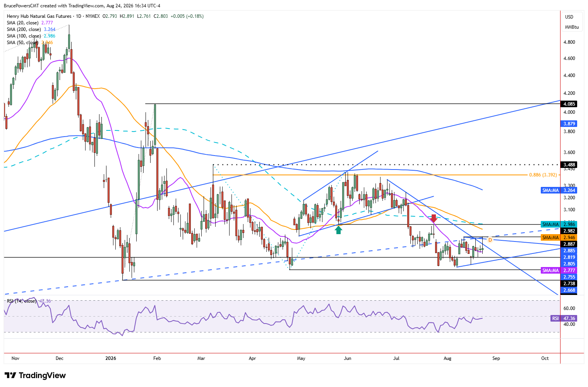The image size is (588, 387).
Task: Click the 2026 label on the time axis
Action: (111, 358)
